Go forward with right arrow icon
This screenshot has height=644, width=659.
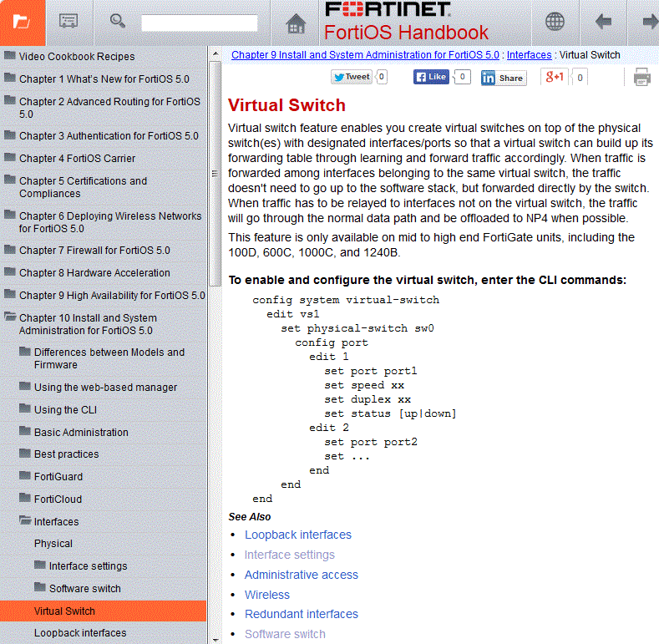[x=649, y=22]
